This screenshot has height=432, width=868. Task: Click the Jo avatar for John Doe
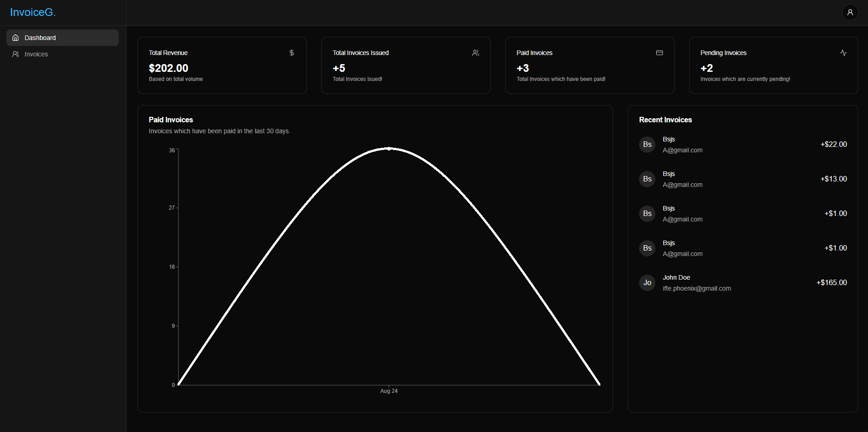[647, 283]
